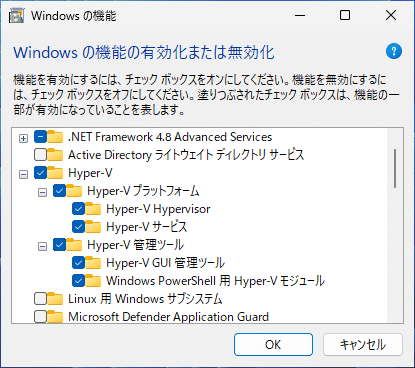The height and width of the screenshot is (368, 415).
Task: Expand the .NET Framework 4.8 Advanced Services node
Action: [x=23, y=138]
